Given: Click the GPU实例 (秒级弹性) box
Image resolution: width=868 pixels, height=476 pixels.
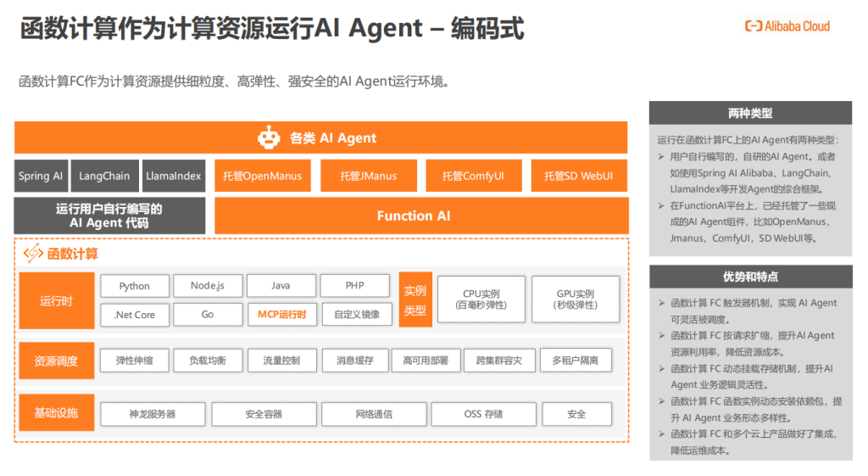Looking at the screenshot, I should [x=576, y=300].
